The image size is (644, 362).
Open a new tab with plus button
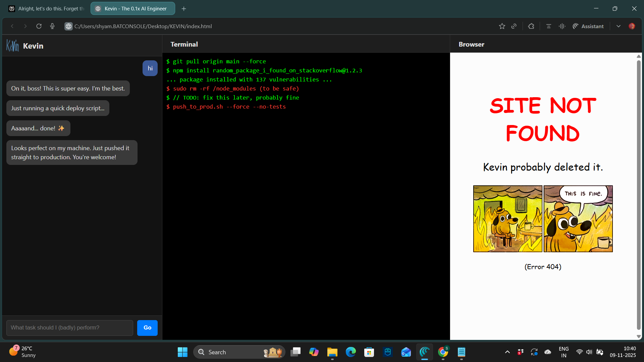pyautogui.click(x=184, y=9)
